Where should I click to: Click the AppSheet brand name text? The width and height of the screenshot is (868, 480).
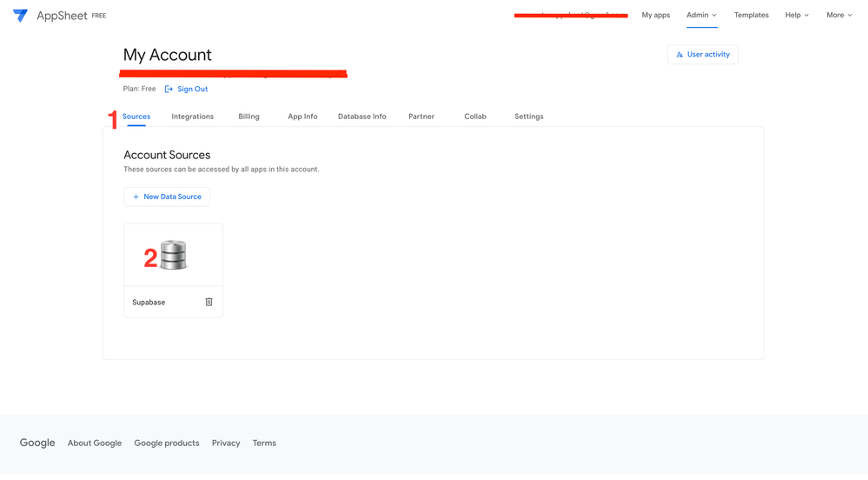click(x=62, y=16)
